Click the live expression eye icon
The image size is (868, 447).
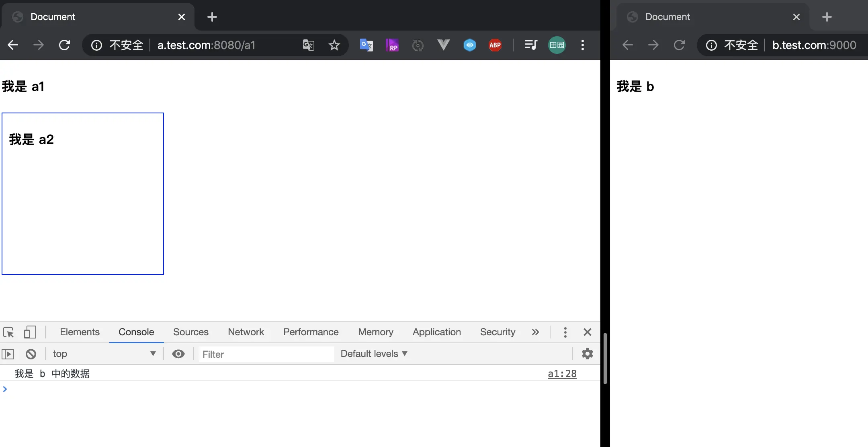coord(178,354)
